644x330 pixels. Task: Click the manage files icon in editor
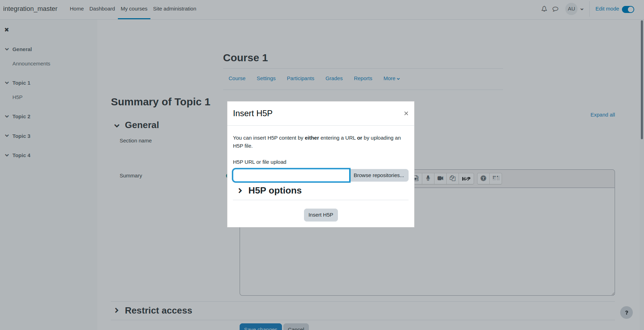click(x=453, y=178)
